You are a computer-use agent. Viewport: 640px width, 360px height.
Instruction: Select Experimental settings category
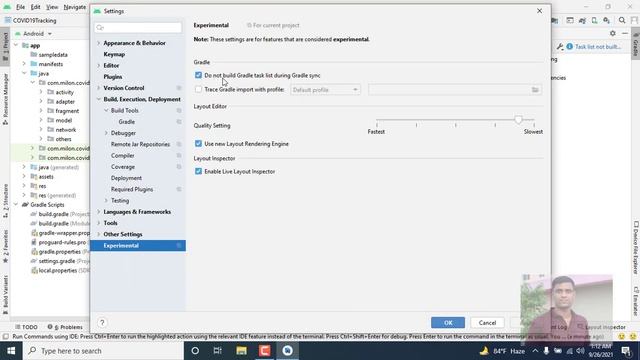pyautogui.click(x=138, y=246)
